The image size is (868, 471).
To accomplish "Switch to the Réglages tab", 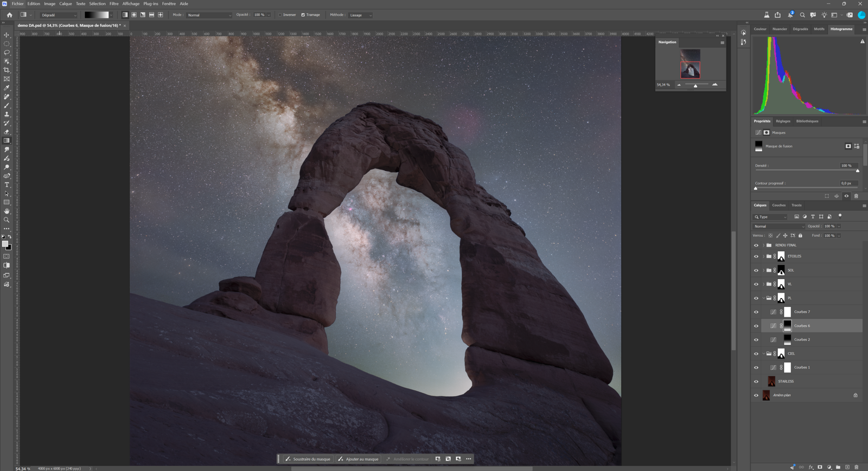I will pyautogui.click(x=783, y=121).
